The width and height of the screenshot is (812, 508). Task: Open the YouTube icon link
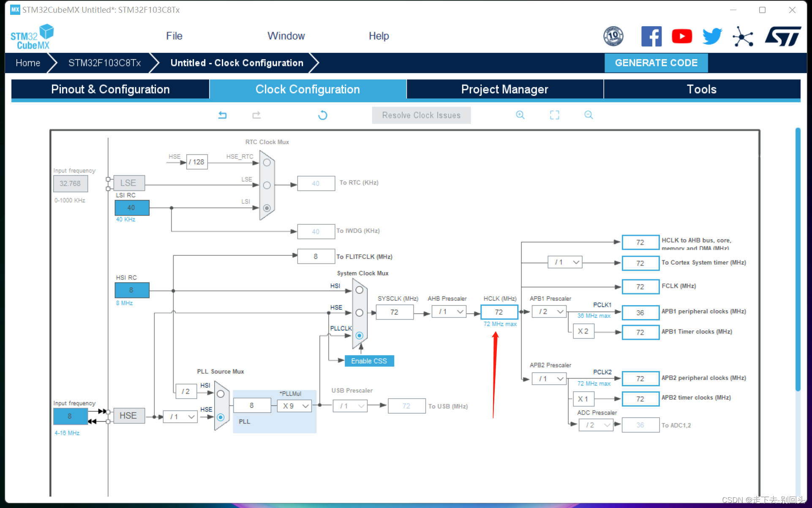[x=681, y=36]
